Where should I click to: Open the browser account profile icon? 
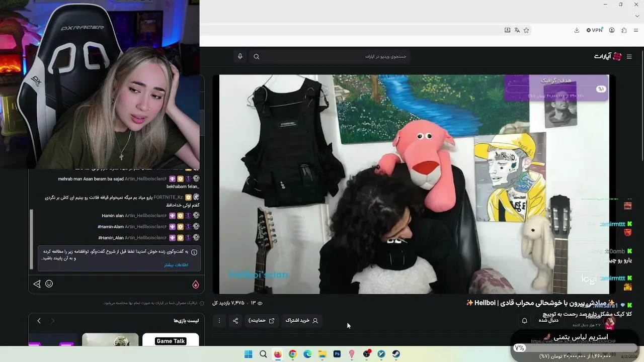tap(612, 30)
